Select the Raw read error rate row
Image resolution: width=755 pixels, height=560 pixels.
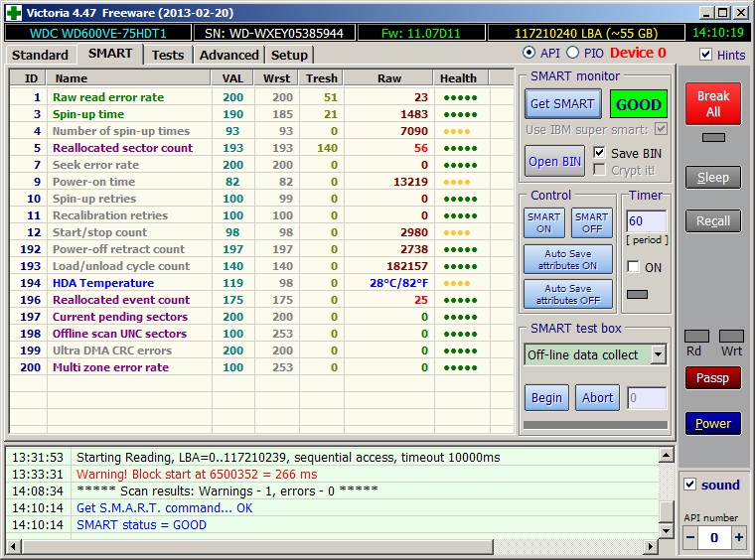click(261, 97)
